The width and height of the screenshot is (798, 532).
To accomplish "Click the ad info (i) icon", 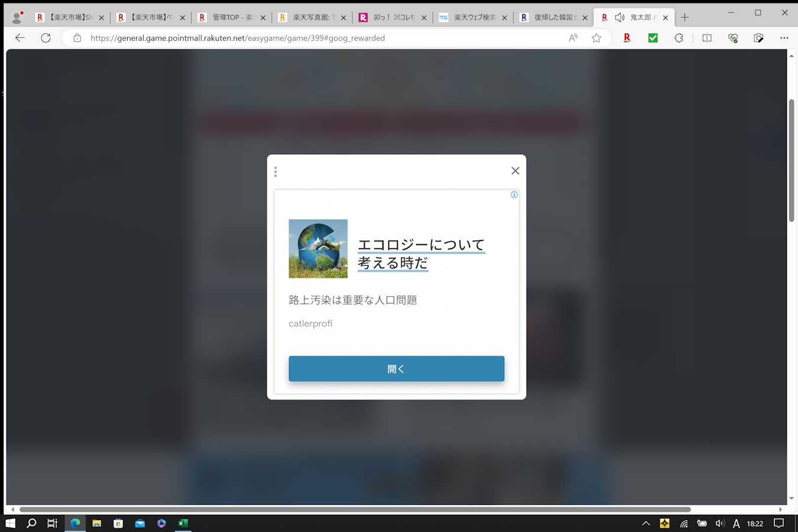I will (x=514, y=194).
